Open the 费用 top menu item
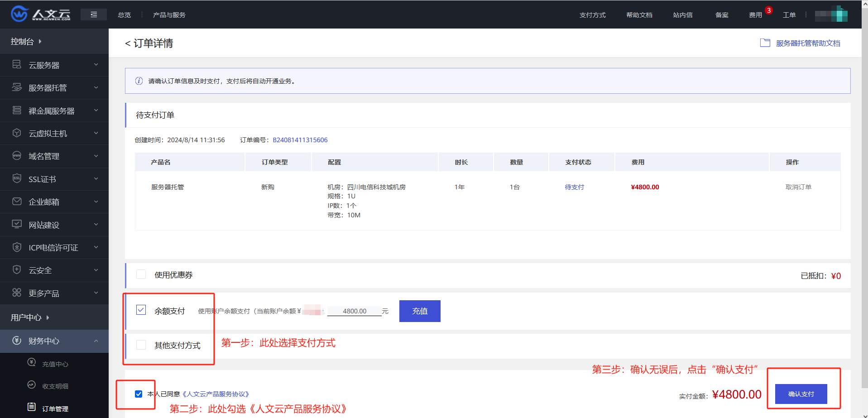The image size is (868, 418). coord(755,15)
